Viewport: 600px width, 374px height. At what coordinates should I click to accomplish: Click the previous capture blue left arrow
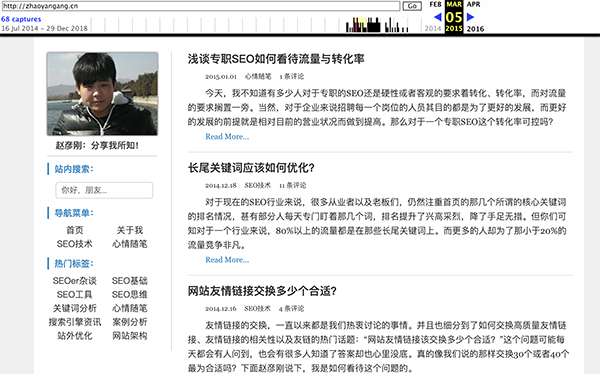tap(438, 17)
